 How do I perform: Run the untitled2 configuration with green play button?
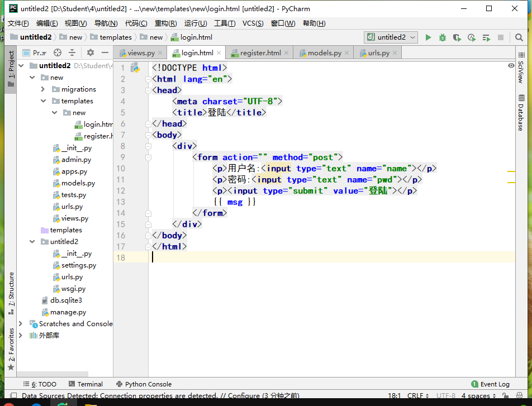click(x=428, y=37)
